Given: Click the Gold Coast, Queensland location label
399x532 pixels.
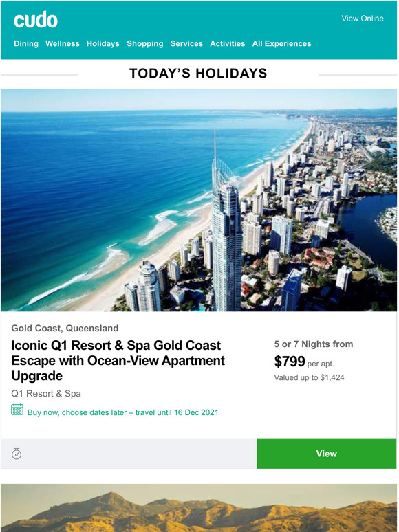Looking at the screenshot, I should (65, 328).
